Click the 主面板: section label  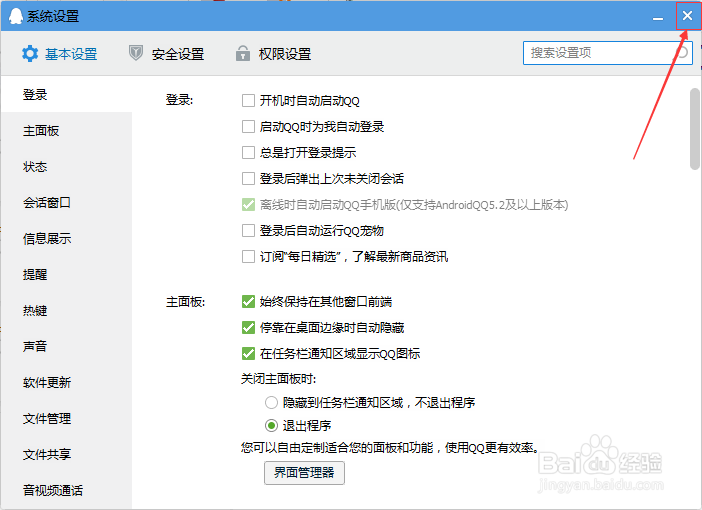(x=185, y=302)
